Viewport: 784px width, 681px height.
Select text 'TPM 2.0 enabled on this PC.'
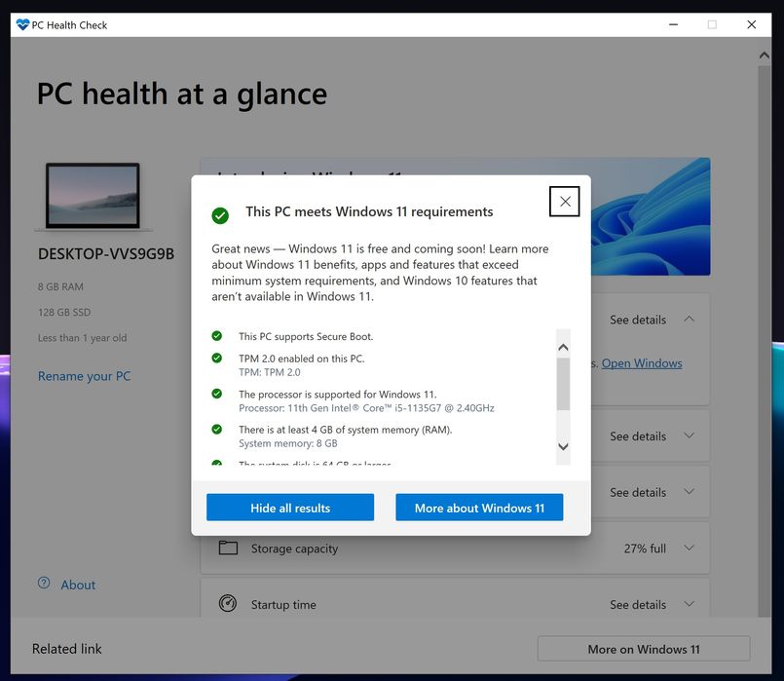(x=302, y=359)
